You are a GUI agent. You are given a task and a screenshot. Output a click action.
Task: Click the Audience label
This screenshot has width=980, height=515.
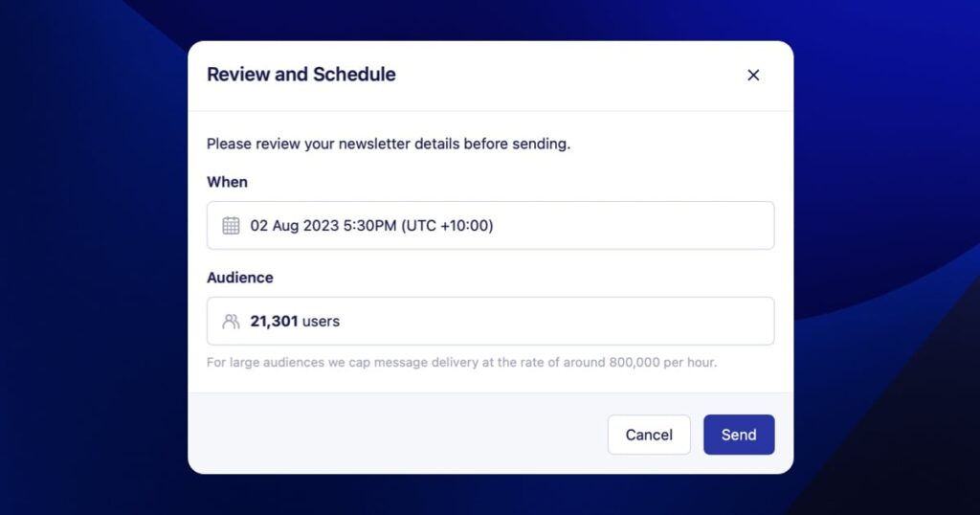coord(240,278)
